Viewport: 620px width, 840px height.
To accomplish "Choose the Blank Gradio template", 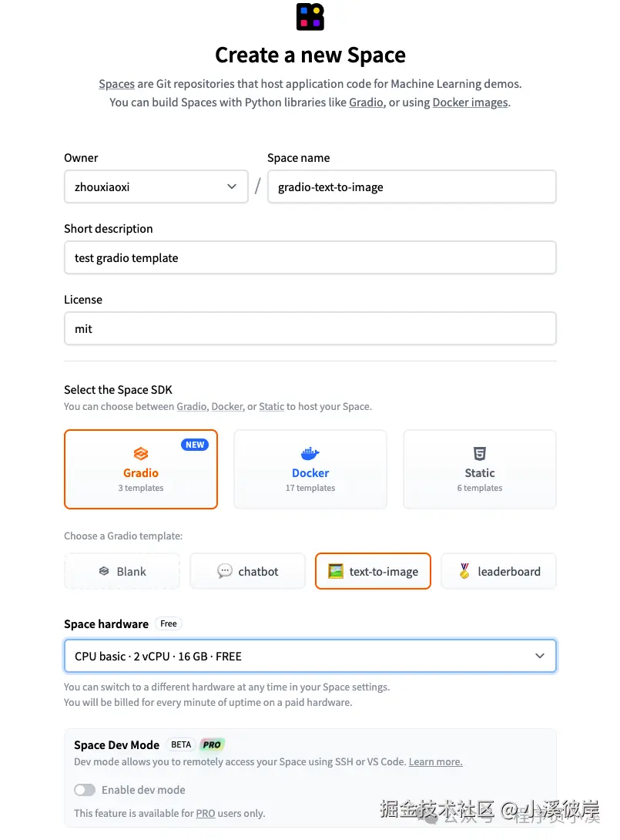I will (x=122, y=571).
